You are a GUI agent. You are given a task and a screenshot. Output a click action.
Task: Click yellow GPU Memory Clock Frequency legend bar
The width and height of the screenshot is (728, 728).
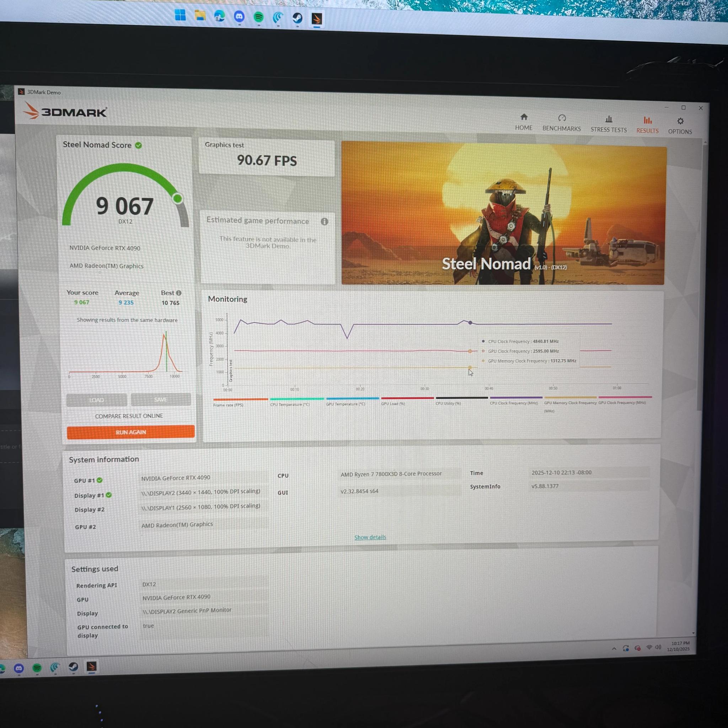[570, 397]
